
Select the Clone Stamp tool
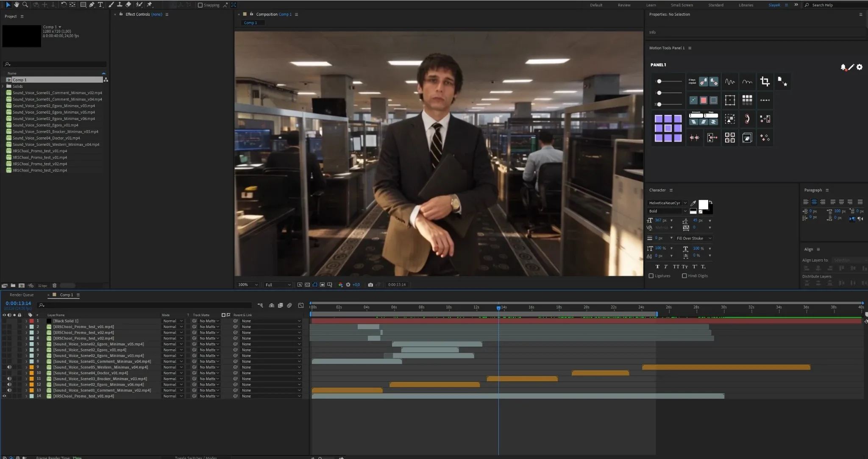point(120,5)
